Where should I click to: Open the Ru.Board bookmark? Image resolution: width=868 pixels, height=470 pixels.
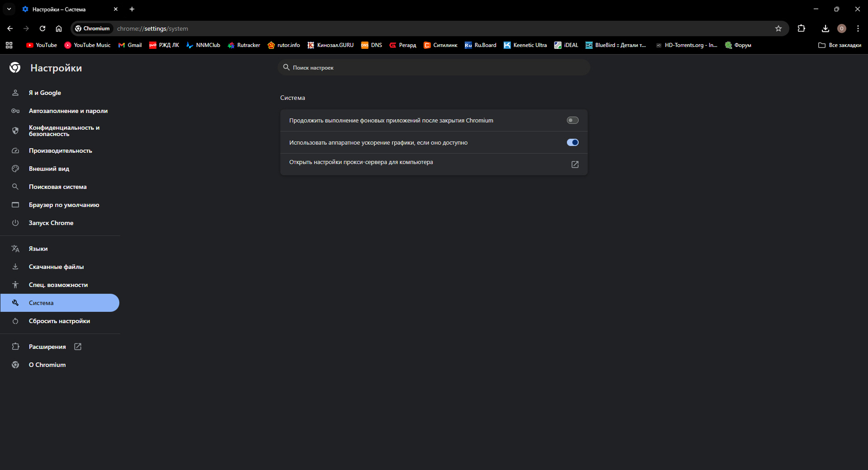[x=481, y=45]
